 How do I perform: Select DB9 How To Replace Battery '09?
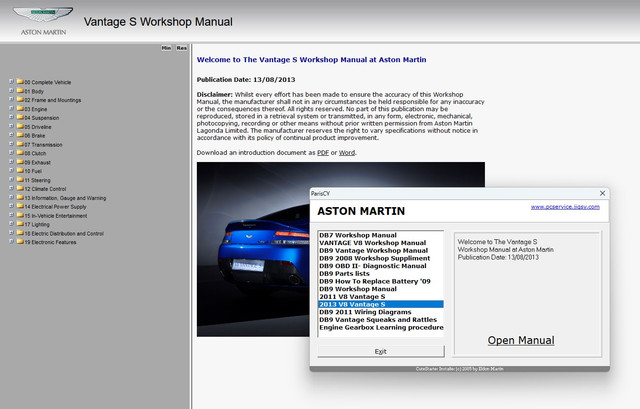coord(380,281)
